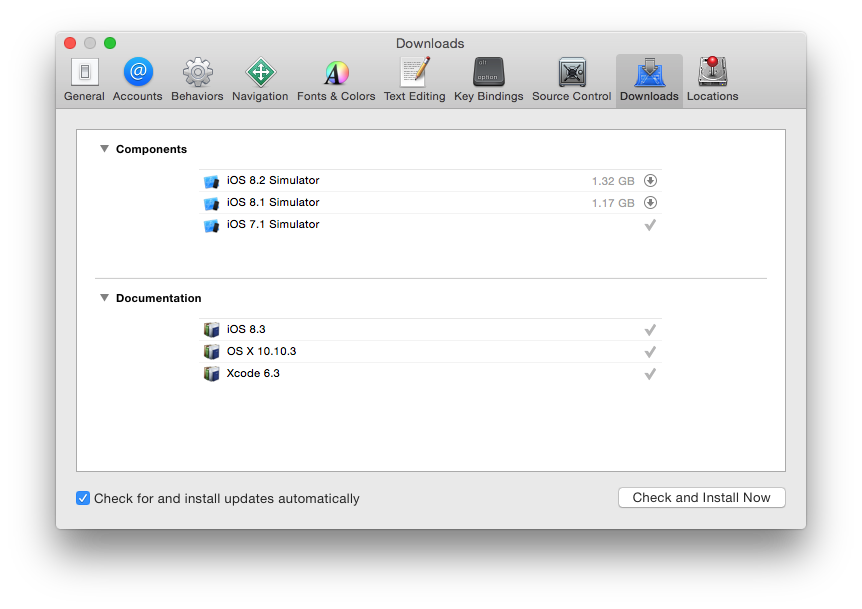Screen dimensions: 862x609
Task: Download the iOS 8.1 Simulator
Action: pyautogui.click(x=650, y=202)
